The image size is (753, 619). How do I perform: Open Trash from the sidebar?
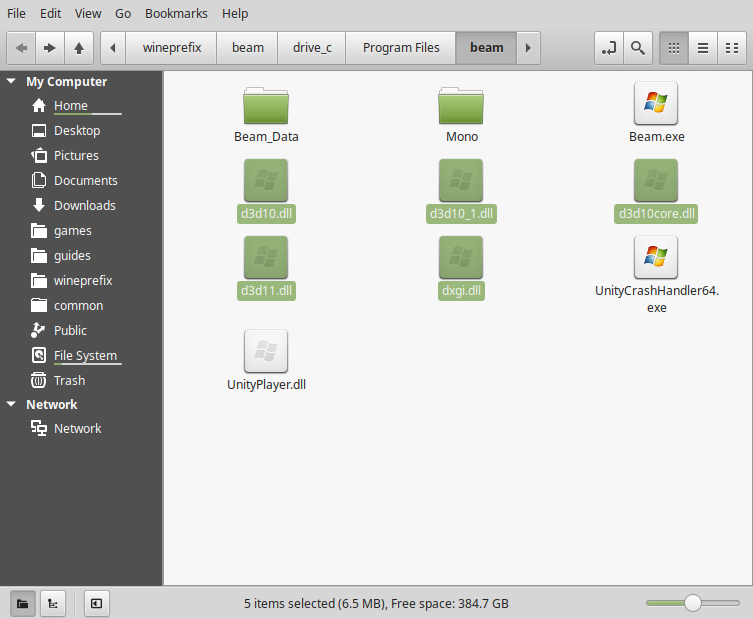[69, 380]
